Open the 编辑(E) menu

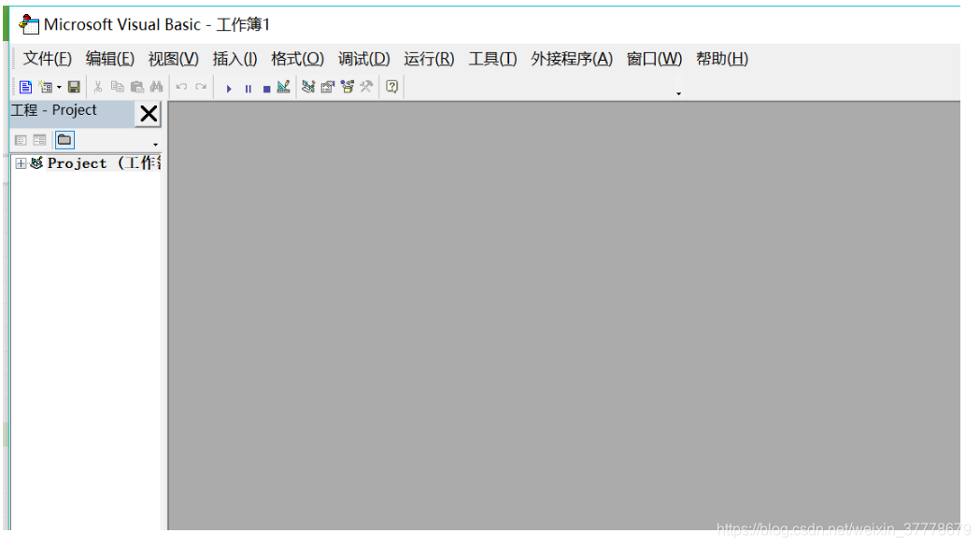(110, 59)
